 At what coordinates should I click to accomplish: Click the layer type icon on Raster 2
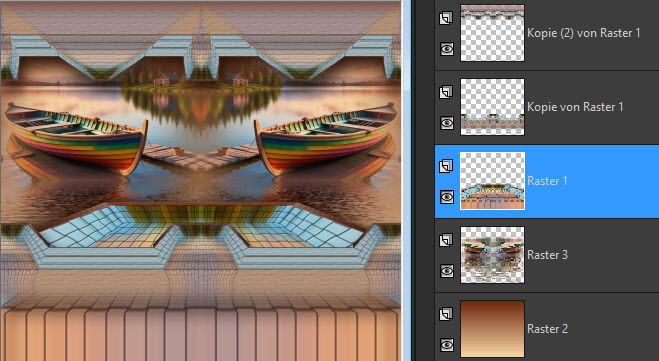pyautogui.click(x=446, y=314)
